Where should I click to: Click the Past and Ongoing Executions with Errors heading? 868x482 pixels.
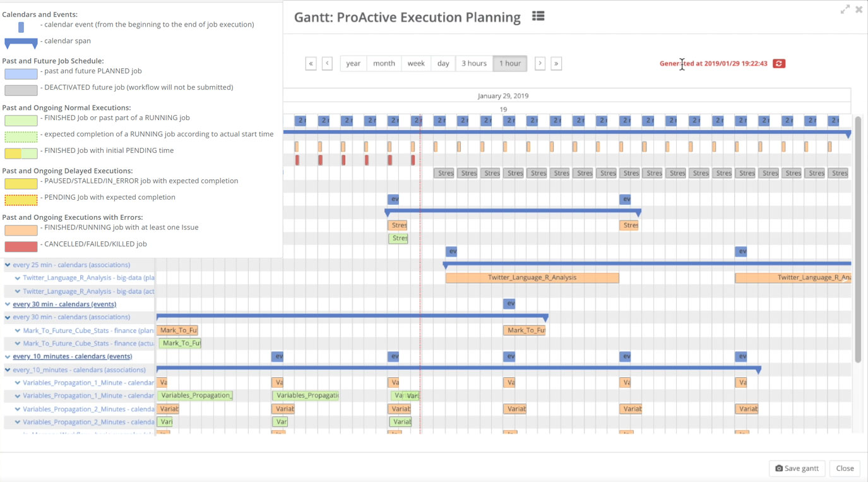[72, 217]
